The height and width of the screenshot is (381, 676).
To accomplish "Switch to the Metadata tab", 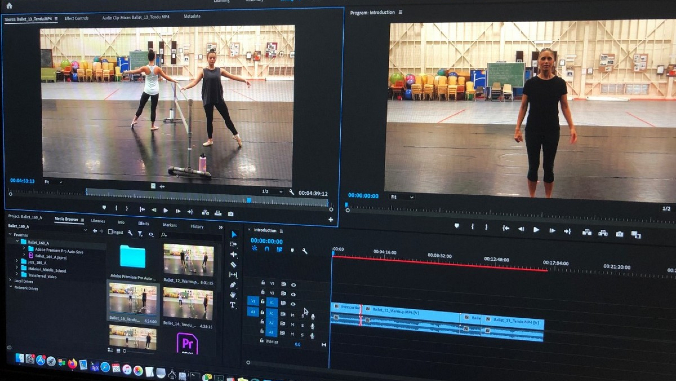I will tap(192, 16).
